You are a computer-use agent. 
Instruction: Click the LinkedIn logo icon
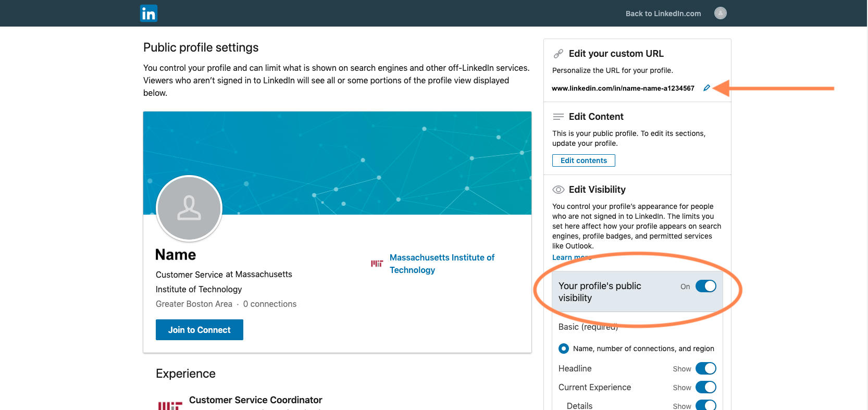pos(148,14)
